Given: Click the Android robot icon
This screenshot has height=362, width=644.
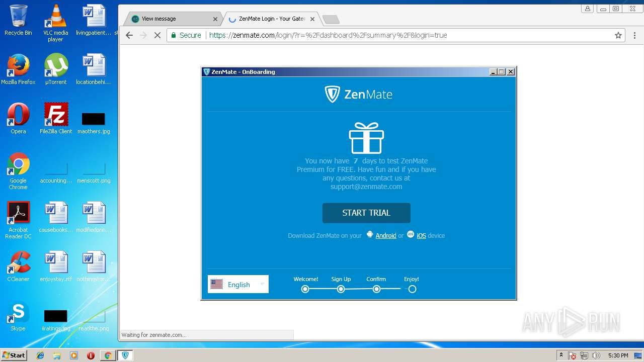Looking at the screenshot, I should coord(370,235).
